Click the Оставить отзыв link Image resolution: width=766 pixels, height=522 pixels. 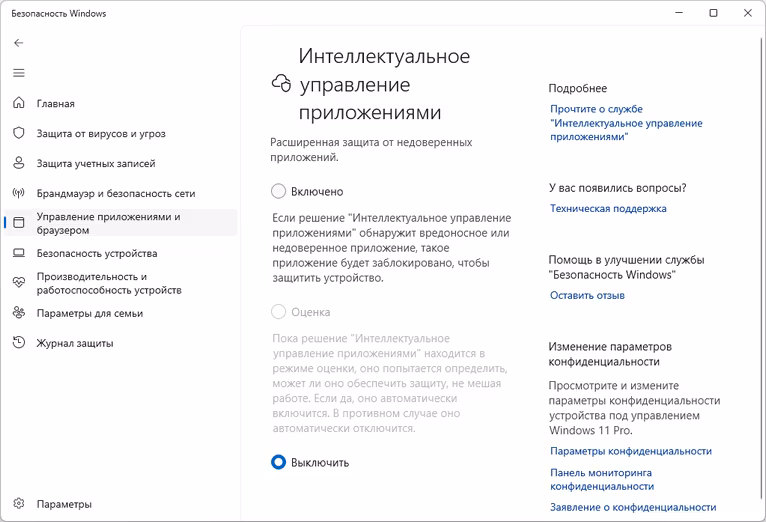click(x=587, y=295)
